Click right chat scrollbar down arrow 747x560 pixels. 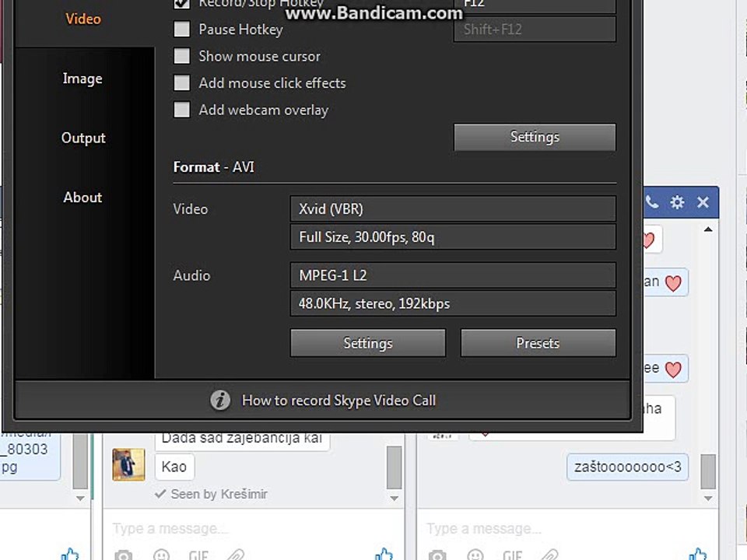point(708,499)
